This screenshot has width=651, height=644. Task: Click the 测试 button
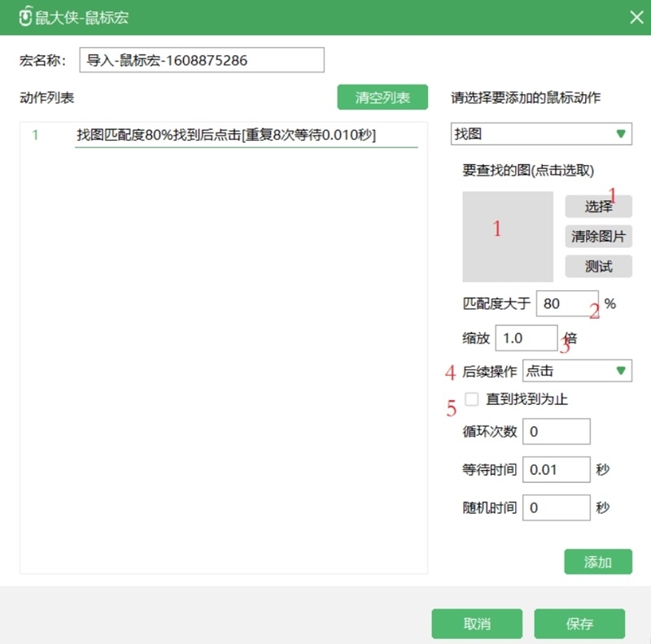coord(598,266)
